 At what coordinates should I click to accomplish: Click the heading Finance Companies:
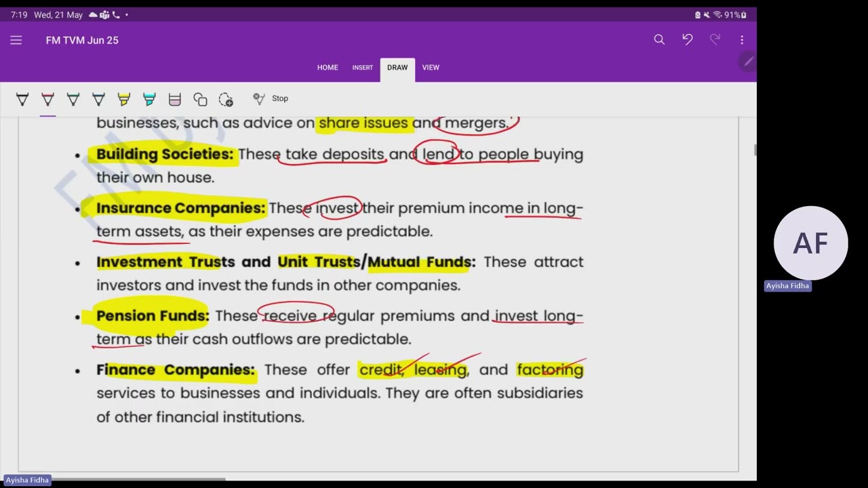click(x=176, y=370)
